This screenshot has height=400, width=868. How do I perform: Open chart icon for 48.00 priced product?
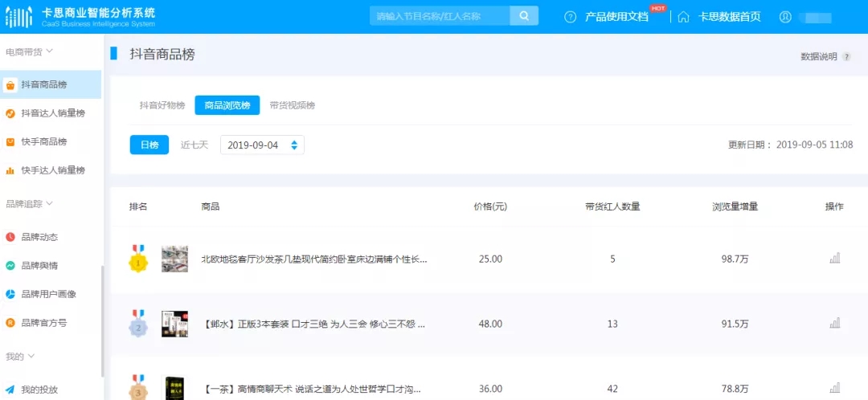pyautogui.click(x=834, y=324)
